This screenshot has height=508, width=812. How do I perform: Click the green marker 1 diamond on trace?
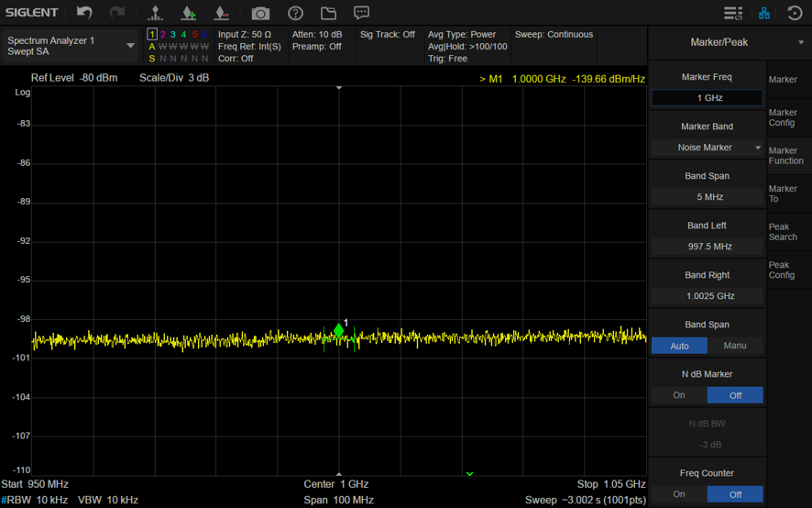click(x=339, y=331)
